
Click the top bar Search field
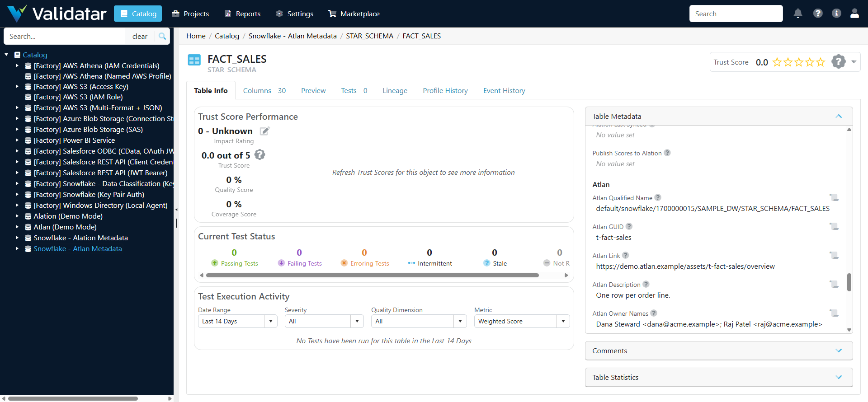tap(736, 14)
